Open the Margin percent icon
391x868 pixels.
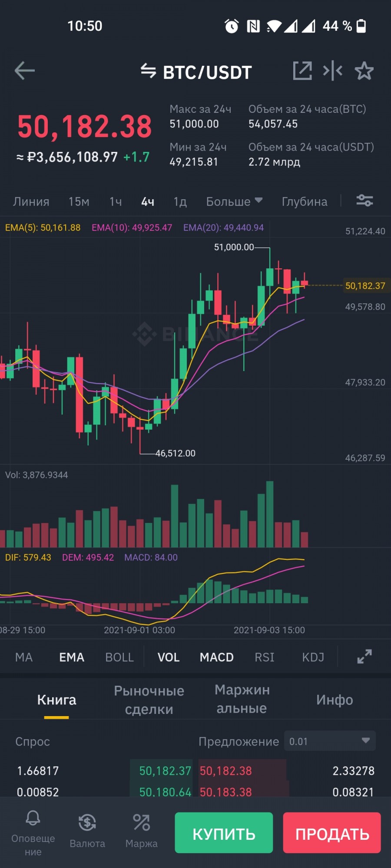tap(142, 822)
